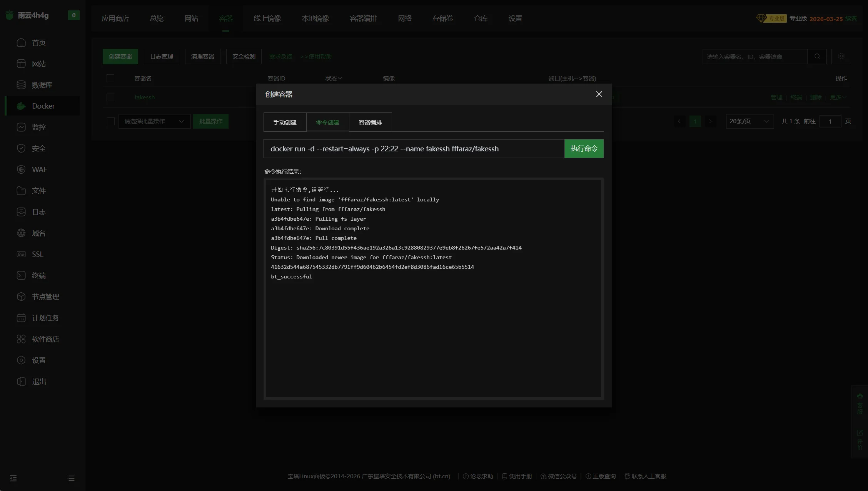Click the docker run command input field
Screen dimensions: 868x491
[414, 149]
